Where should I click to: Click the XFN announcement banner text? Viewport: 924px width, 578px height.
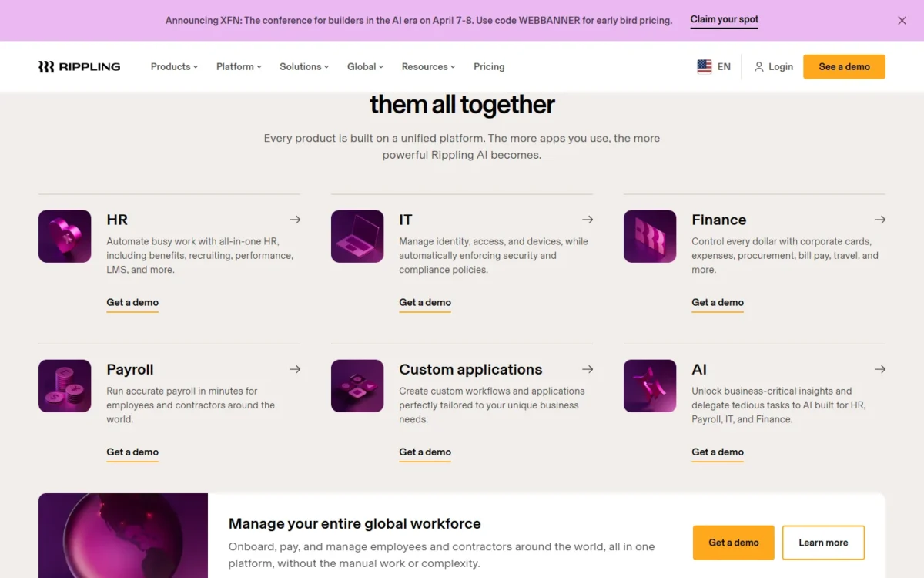tap(419, 21)
